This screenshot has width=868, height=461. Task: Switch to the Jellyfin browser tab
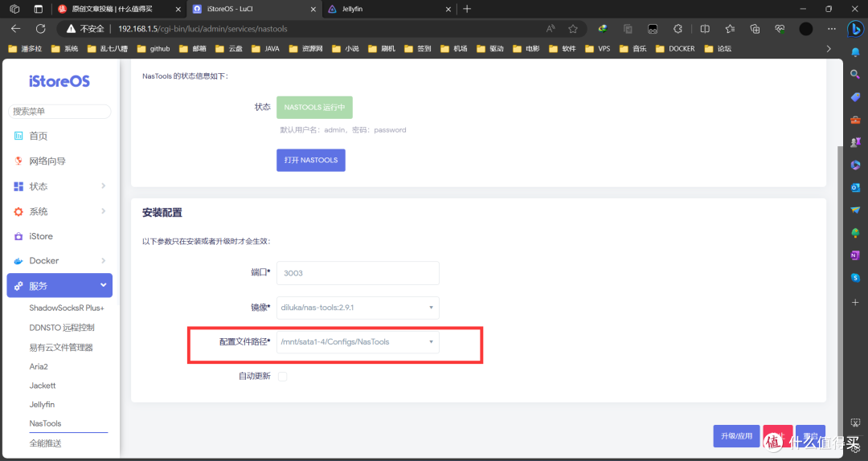pos(391,9)
